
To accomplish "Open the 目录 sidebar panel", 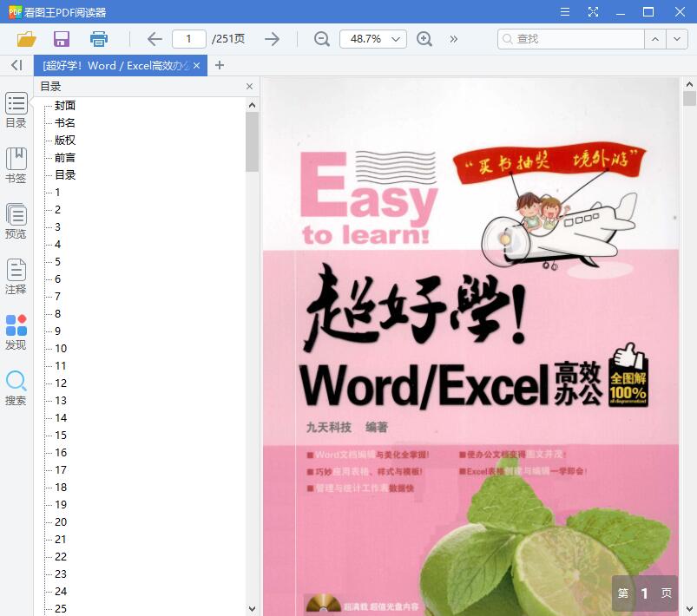I will click(16, 110).
